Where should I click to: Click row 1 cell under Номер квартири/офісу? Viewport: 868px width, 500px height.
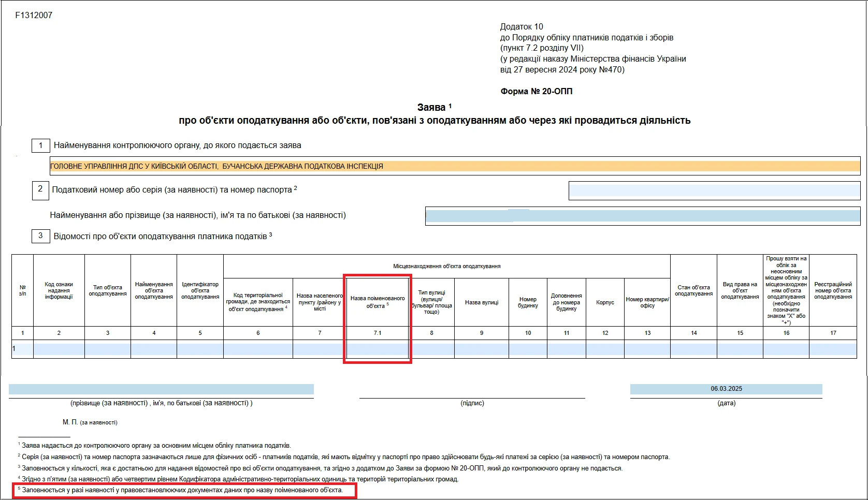[647, 349]
